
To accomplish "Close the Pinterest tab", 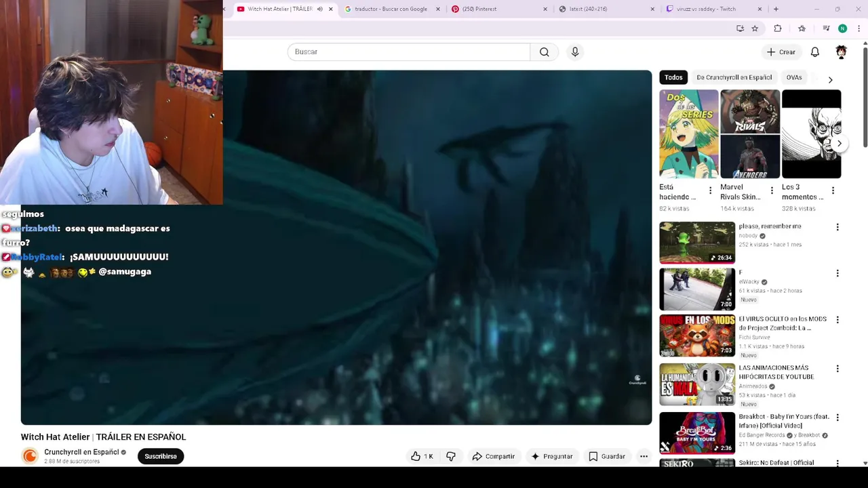I will (x=546, y=9).
